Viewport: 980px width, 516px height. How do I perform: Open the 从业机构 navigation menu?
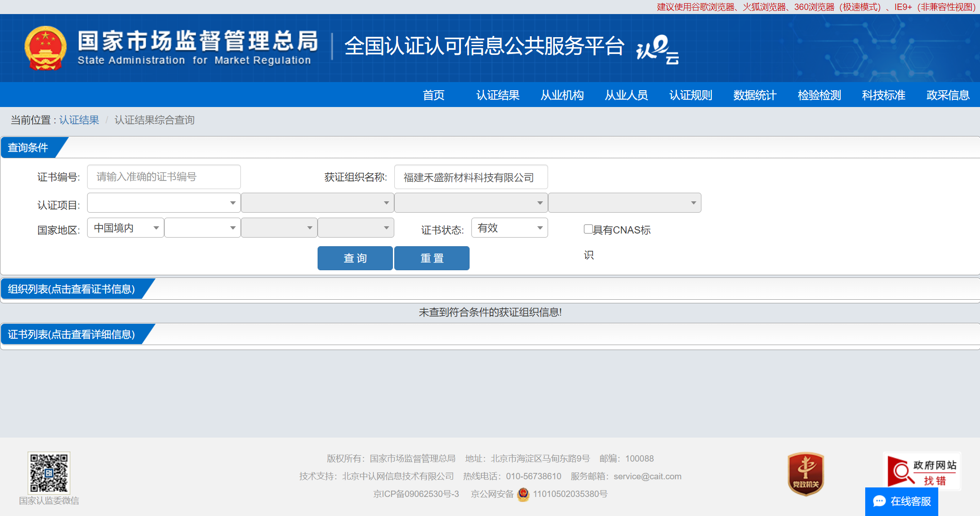(562, 95)
